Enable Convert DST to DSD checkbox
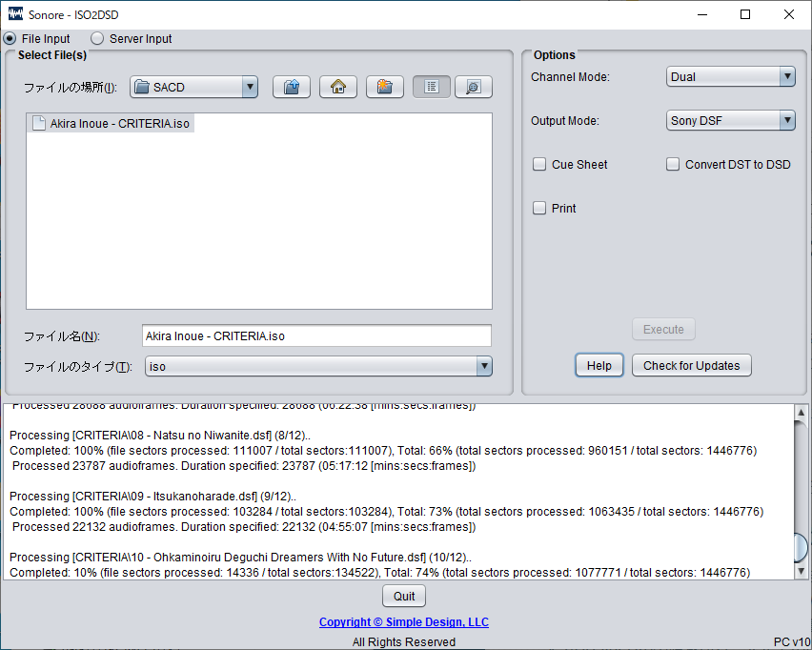This screenshot has height=650, width=812. point(673,164)
